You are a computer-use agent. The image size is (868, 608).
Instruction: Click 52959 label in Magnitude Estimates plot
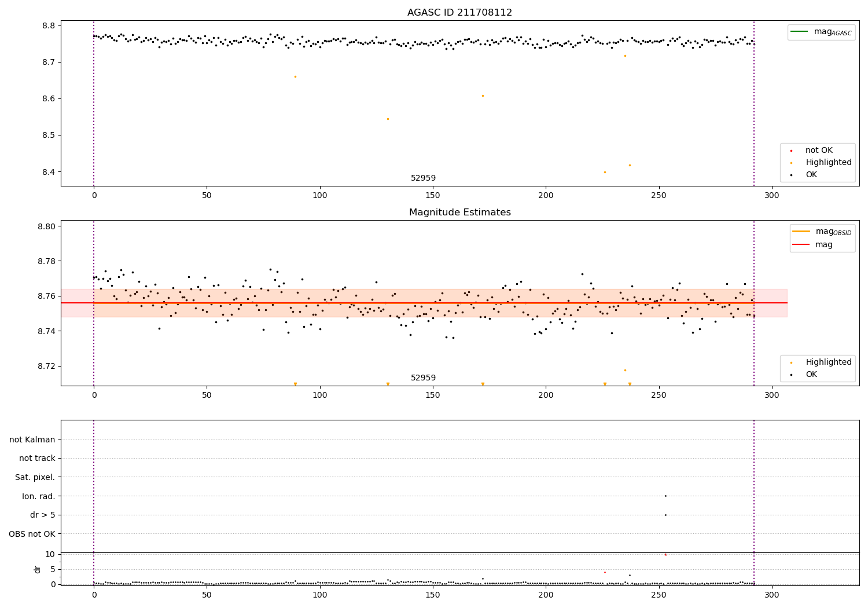click(x=423, y=378)
